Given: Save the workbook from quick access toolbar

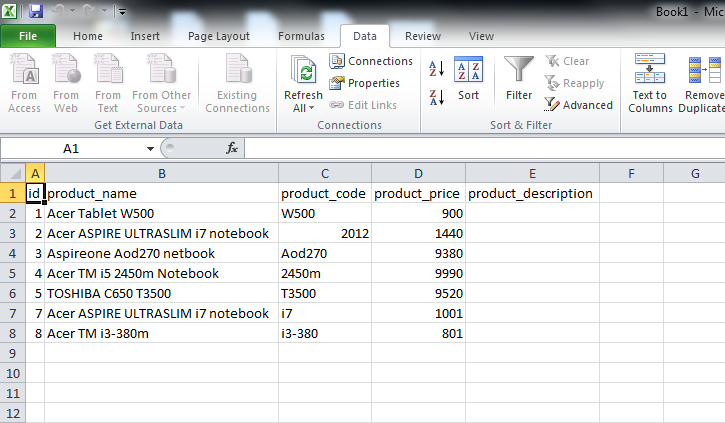Looking at the screenshot, I should [x=36, y=11].
